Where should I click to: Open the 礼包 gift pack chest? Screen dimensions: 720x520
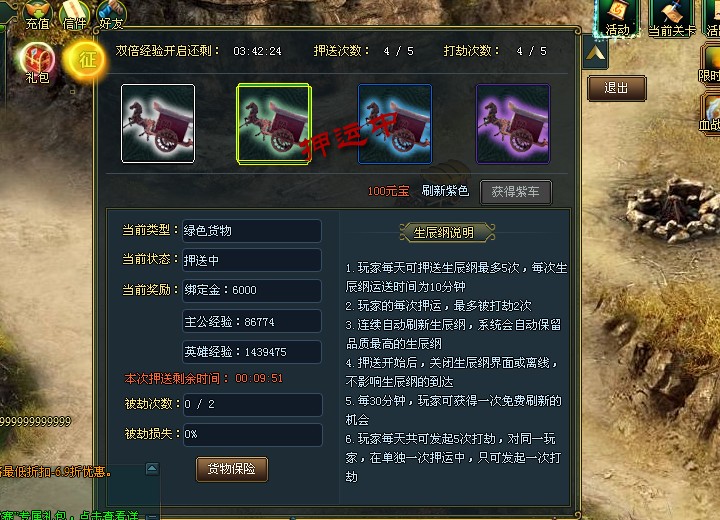click(x=37, y=63)
